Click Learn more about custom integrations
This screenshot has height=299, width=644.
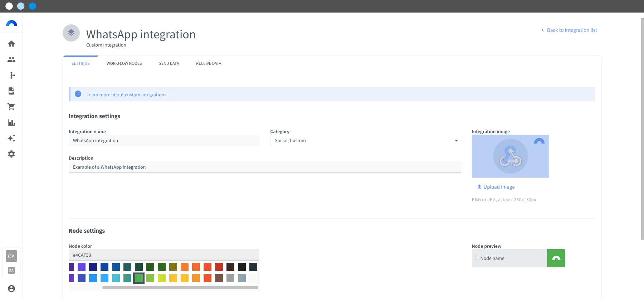pos(127,95)
